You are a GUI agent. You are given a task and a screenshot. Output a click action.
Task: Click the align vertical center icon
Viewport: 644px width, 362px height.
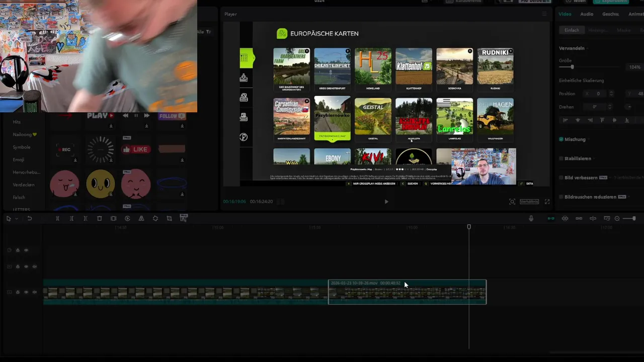pyautogui.click(x=615, y=120)
